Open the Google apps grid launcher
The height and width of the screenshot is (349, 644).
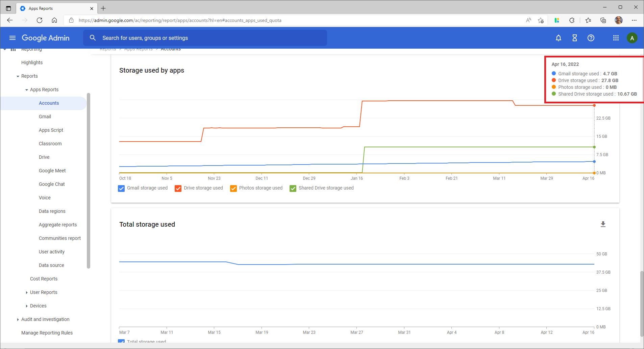click(x=615, y=38)
